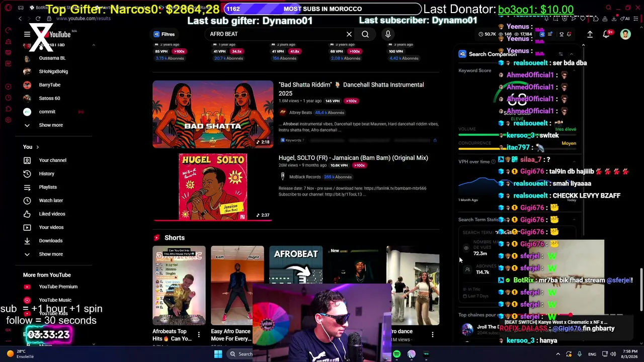Open options for Afrobeats Top Hits short
Image resolution: width=644 pixels, height=362 pixels.
[x=199, y=334]
